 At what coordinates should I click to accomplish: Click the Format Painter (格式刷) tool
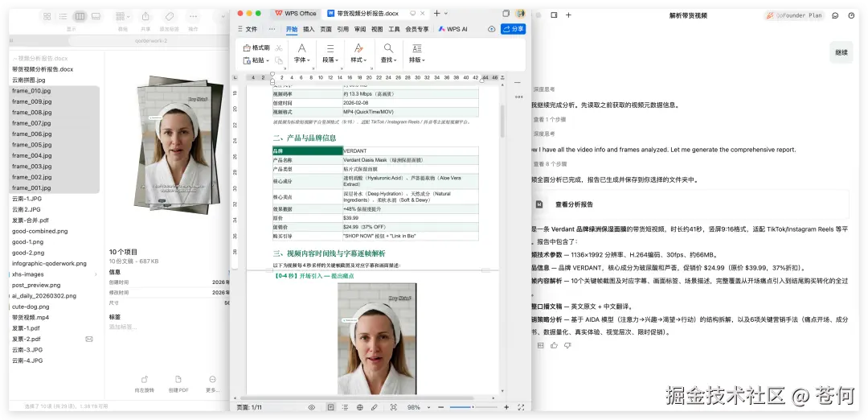(256, 47)
